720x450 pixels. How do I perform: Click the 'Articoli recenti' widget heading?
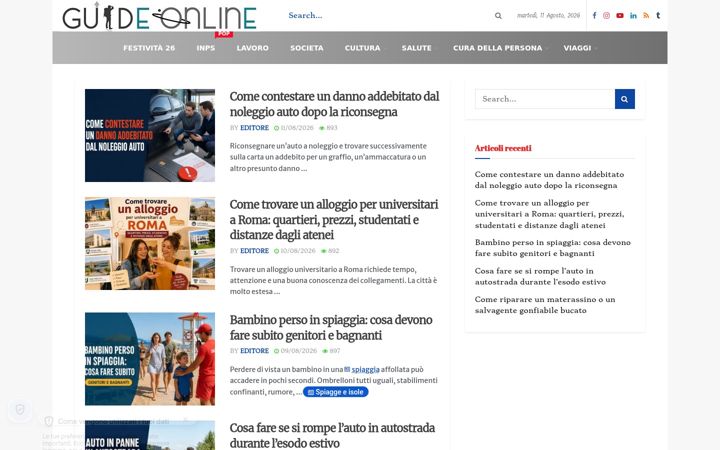503,148
